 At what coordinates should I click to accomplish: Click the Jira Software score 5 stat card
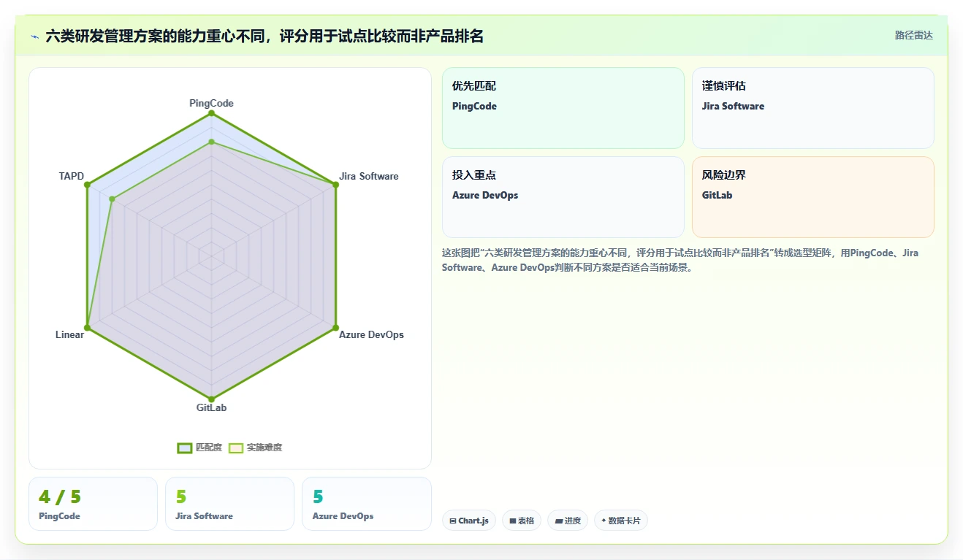coord(229,504)
